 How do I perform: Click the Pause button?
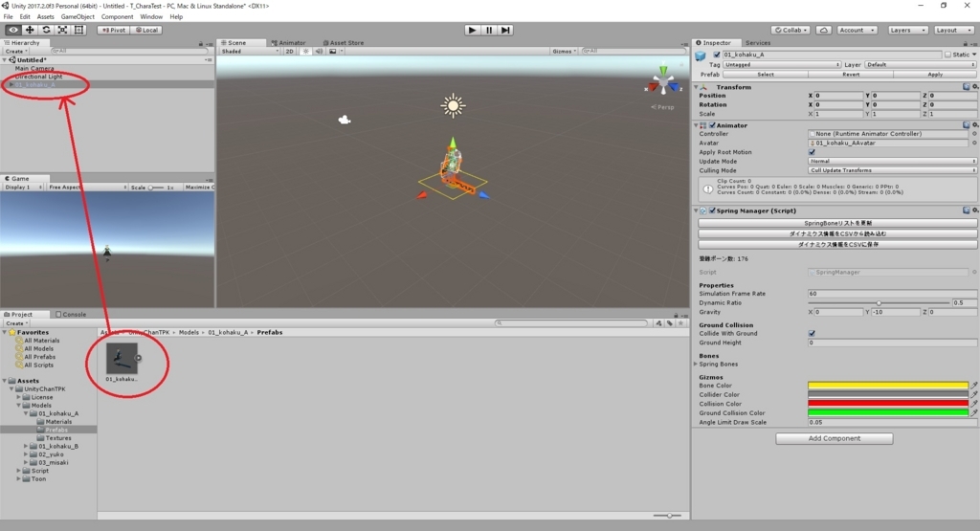tap(489, 30)
